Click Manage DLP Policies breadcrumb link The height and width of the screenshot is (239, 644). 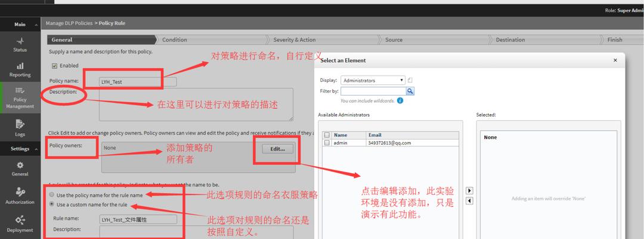click(69, 23)
